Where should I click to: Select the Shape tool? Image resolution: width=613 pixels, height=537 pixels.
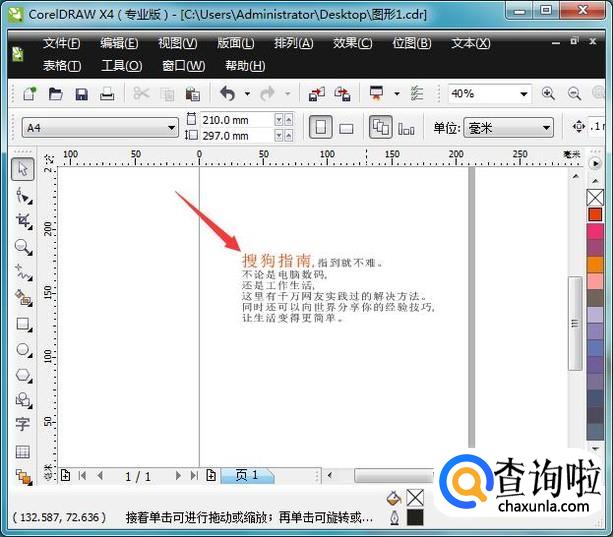[x=23, y=195]
